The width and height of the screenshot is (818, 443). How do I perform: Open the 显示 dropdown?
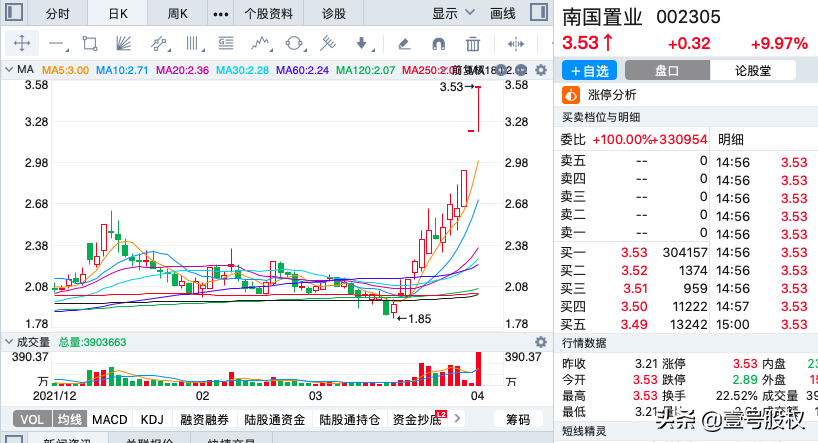pos(453,13)
